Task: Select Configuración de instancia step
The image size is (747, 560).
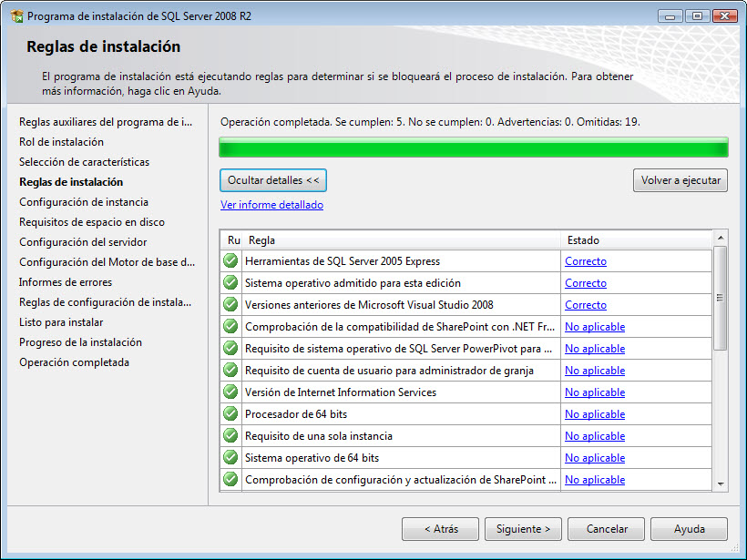Action: 84,202
